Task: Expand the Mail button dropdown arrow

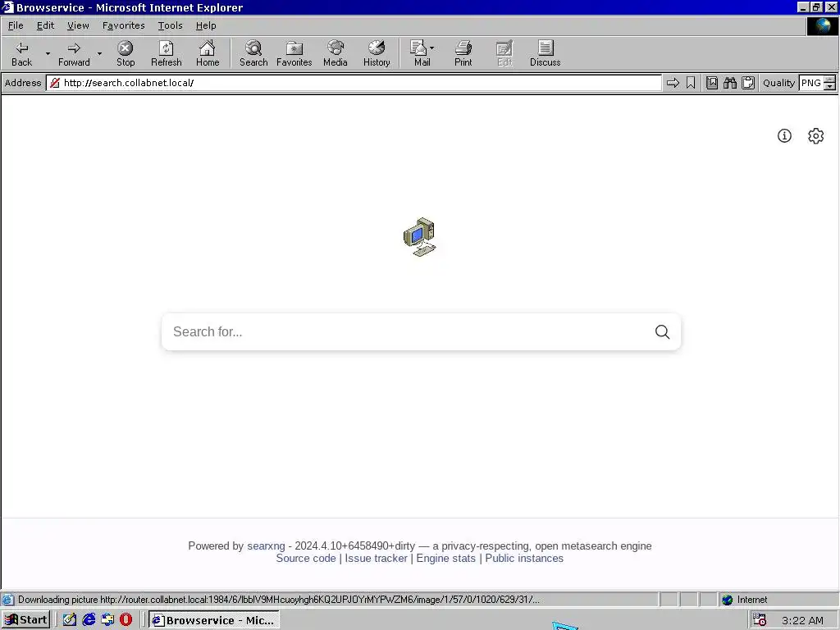Action: point(432,48)
